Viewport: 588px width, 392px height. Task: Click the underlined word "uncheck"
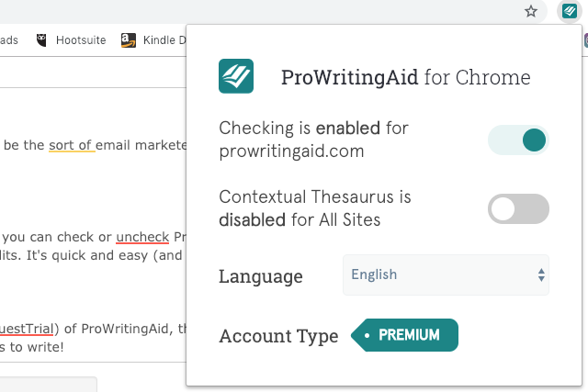tap(142, 237)
